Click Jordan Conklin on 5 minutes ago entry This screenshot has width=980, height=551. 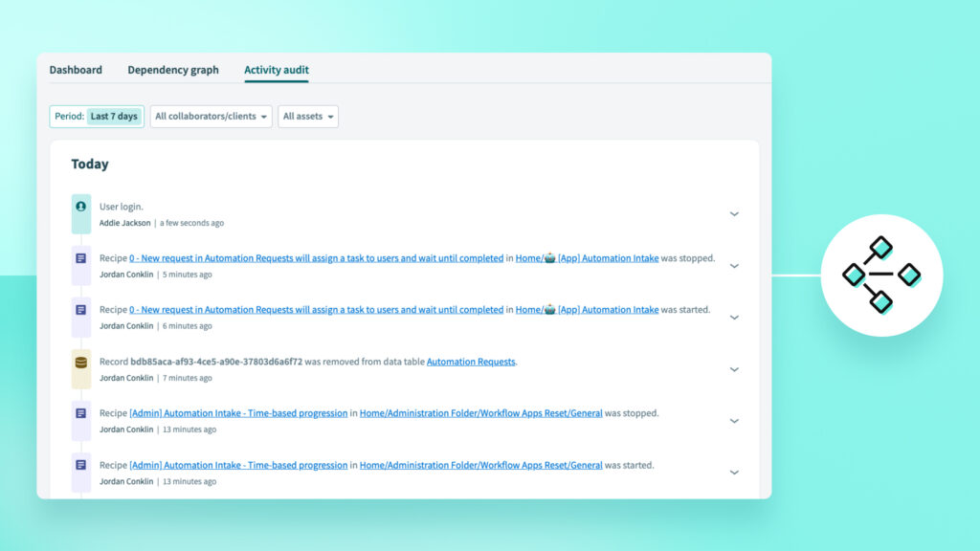(126, 275)
